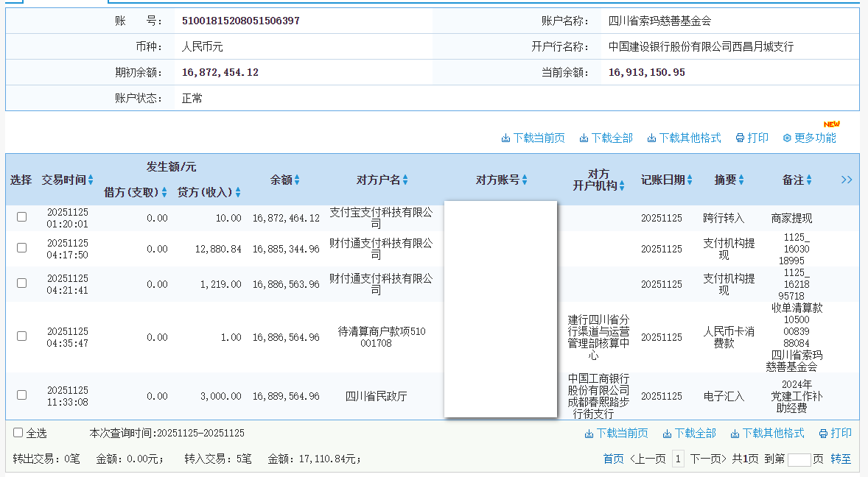
Task: Click the top 下载全部 download icon
Action: pyautogui.click(x=584, y=138)
